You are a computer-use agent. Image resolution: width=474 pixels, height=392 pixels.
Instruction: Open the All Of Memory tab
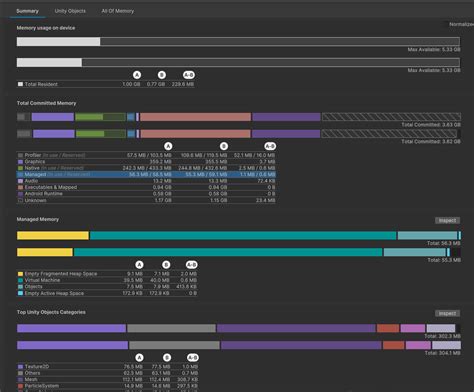[x=118, y=11]
